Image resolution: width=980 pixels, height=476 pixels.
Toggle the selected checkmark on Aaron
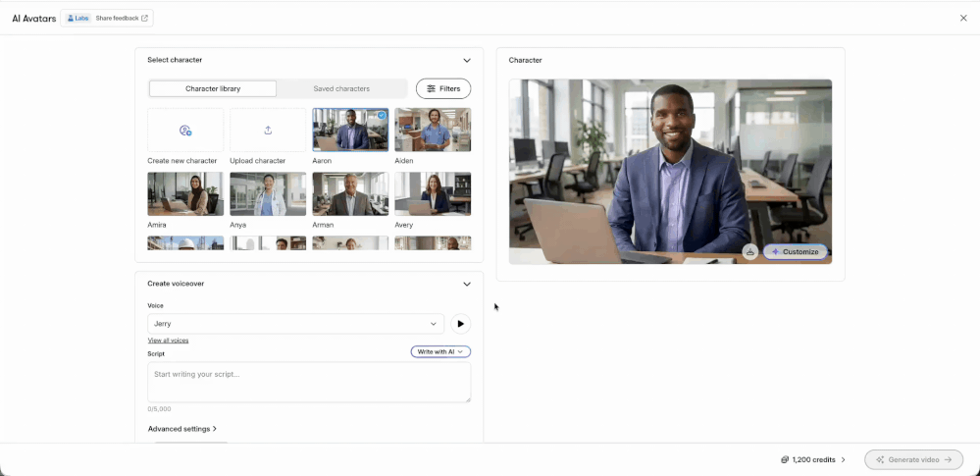click(382, 115)
